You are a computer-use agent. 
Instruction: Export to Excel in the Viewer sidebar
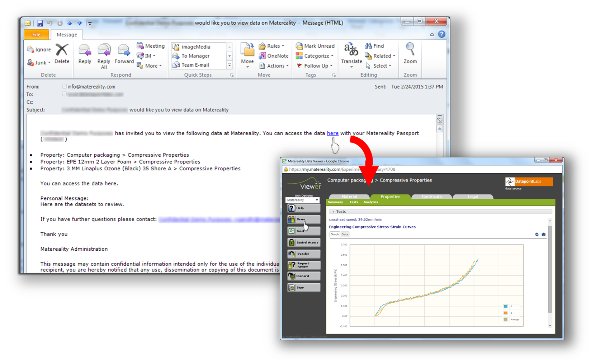pos(304,231)
